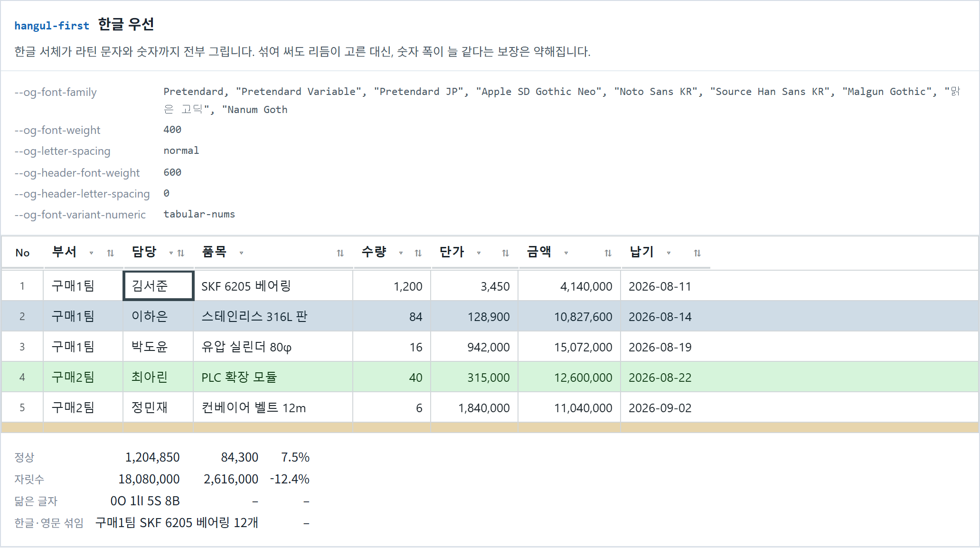Click the 닮은 글자 row label
Viewport: 980px width, 548px height.
36,501
